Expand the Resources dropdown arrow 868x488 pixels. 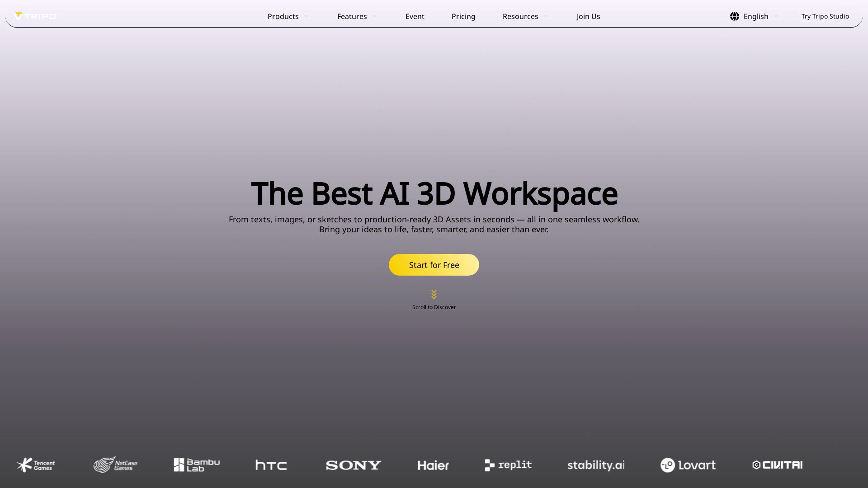point(546,16)
